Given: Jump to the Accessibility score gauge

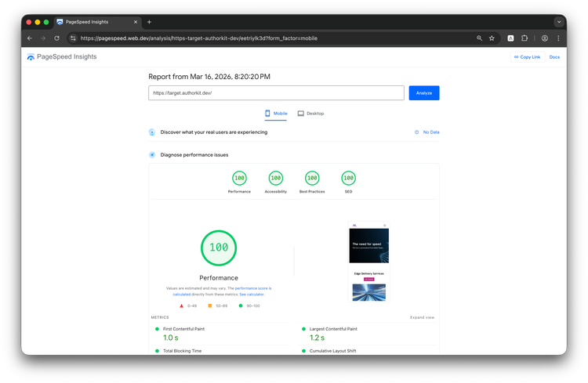Looking at the screenshot, I should 275,179.
